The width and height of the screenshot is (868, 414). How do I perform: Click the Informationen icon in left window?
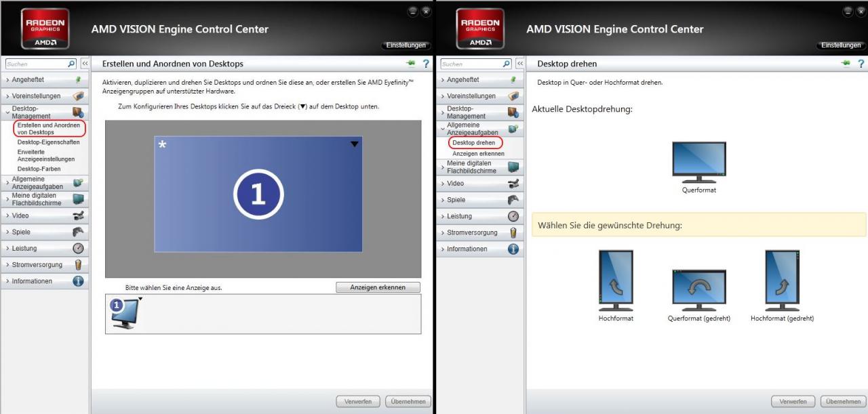click(79, 281)
